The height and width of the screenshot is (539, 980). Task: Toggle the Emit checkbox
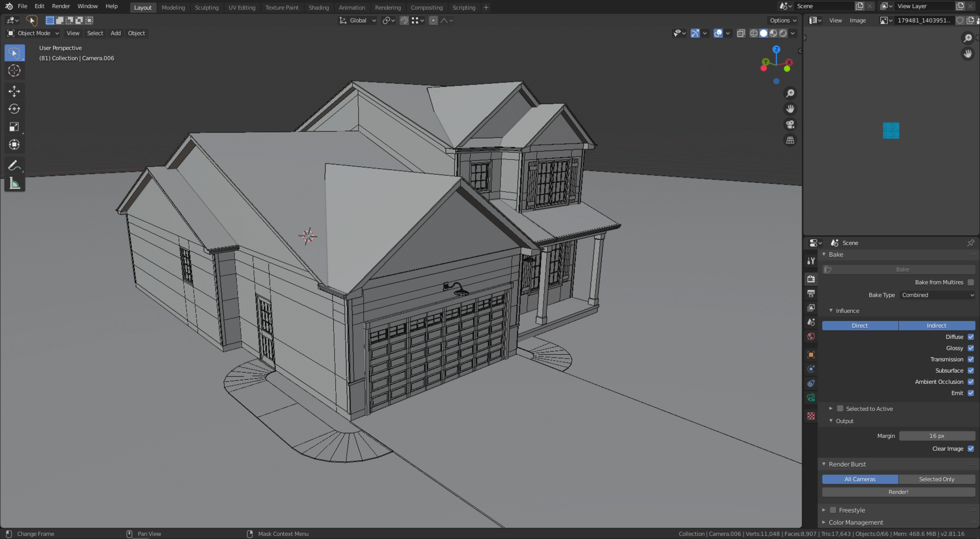971,393
